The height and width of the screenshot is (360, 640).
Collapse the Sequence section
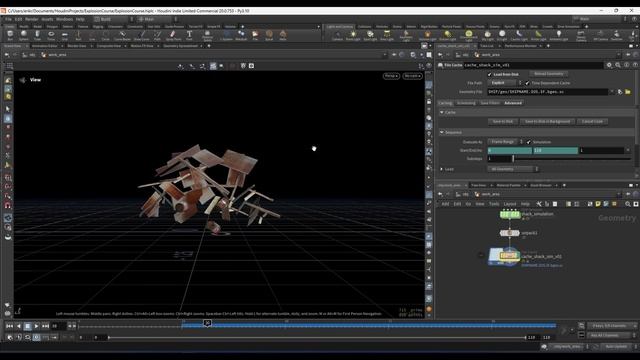coord(442,132)
